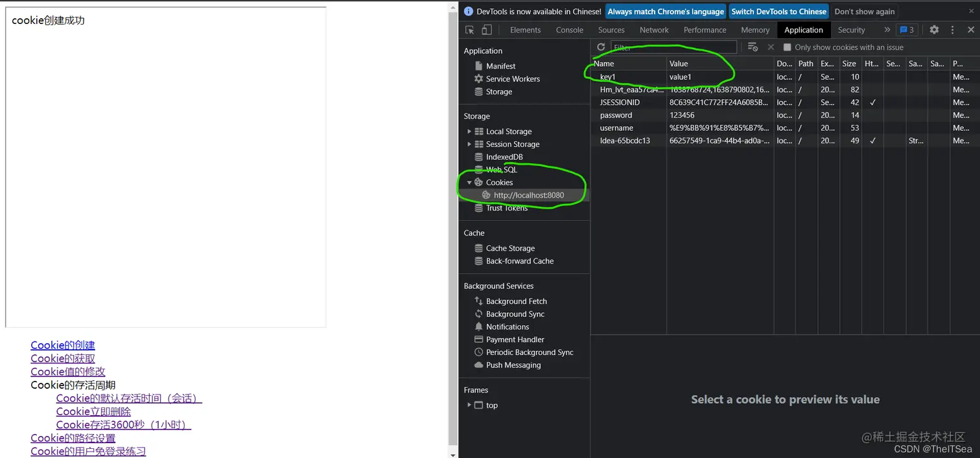Select the username cookie row

point(786,128)
